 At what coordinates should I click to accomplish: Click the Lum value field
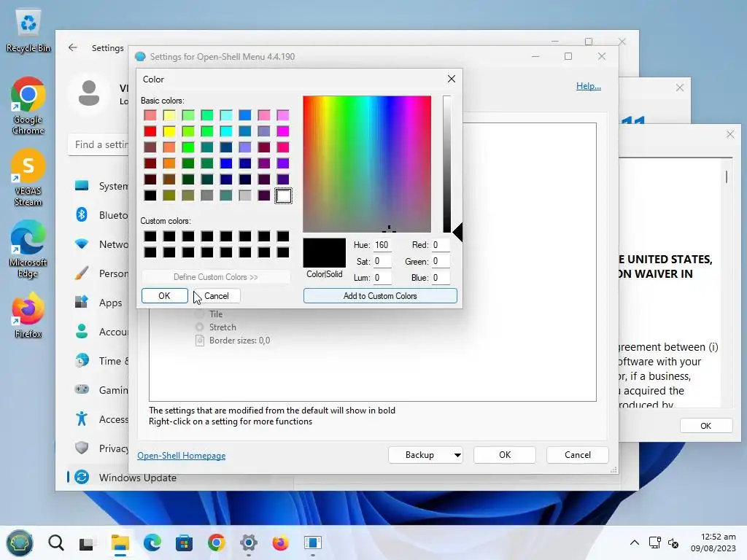pos(382,278)
